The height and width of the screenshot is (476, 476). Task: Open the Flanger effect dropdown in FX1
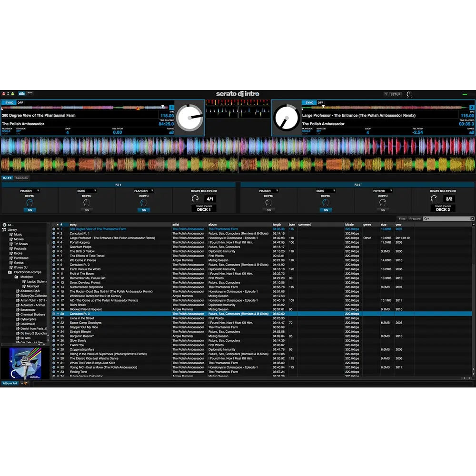[x=152, y=191]
